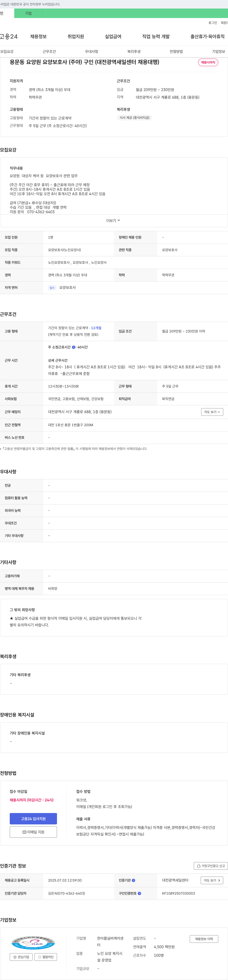Open help icon beside 인증기관 label

click(133, 880)
